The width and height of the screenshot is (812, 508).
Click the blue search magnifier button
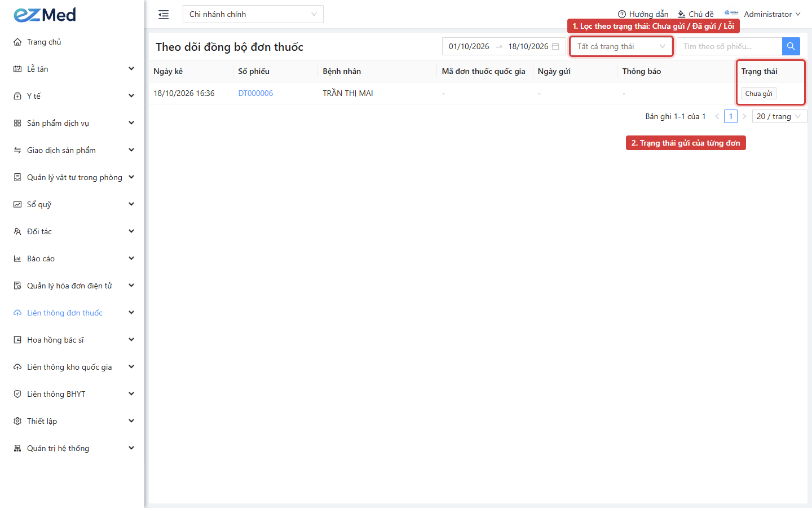click(x=791, y=46)
